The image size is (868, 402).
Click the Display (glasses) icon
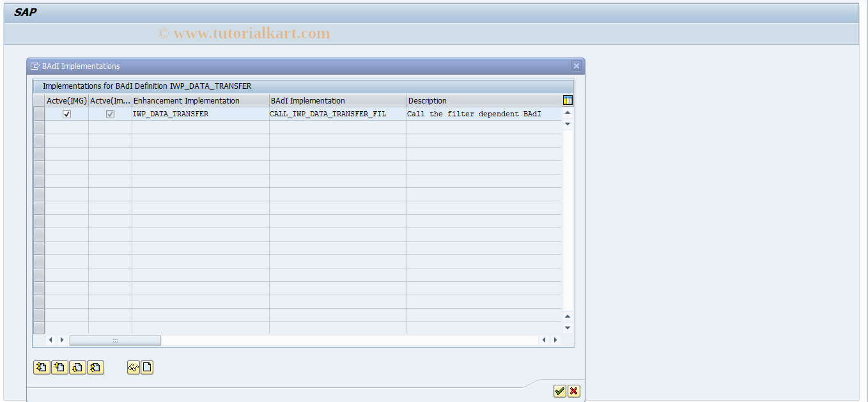(134, 367)
